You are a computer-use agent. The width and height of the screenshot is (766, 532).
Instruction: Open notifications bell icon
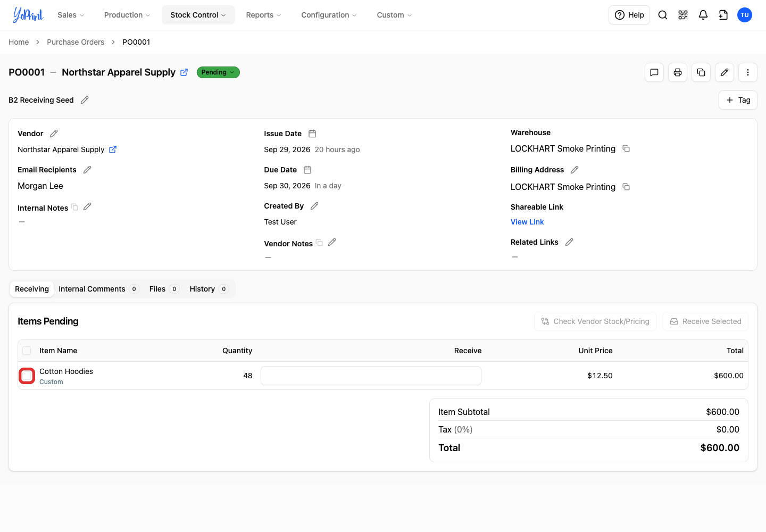pos(703,15)
